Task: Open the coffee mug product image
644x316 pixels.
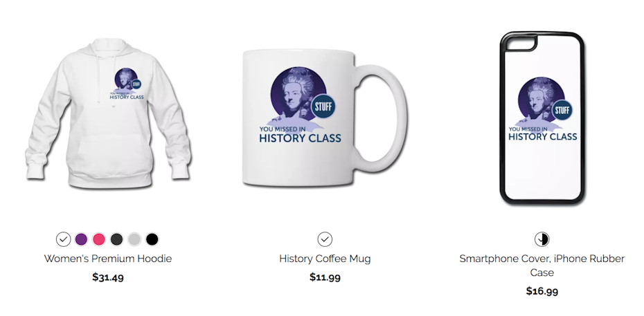Action: [x=325, y=118]
